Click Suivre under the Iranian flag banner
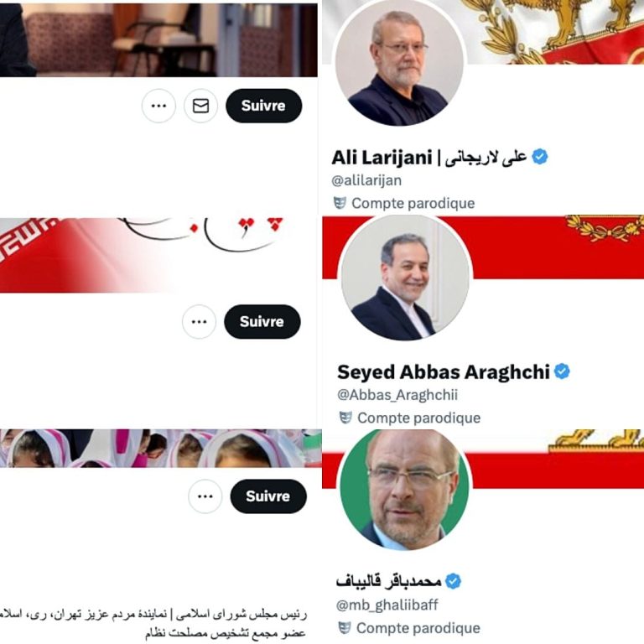 point(262,322)
